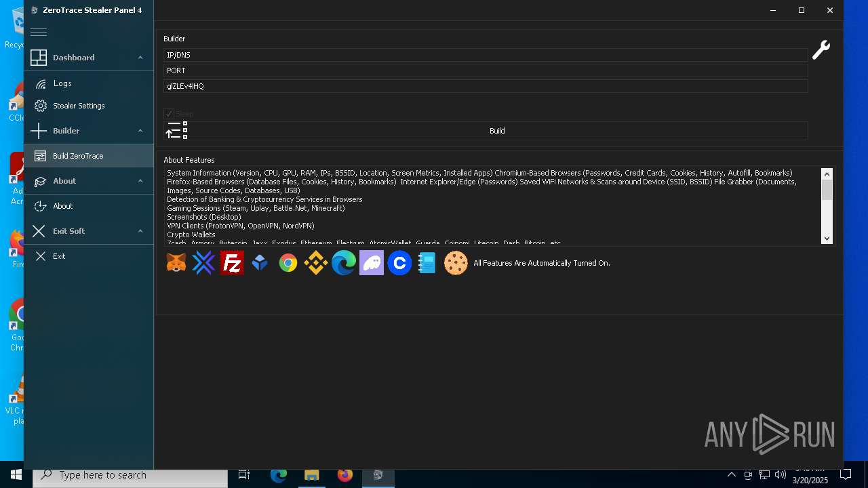Open Firefox from the taskbar
The image size is (868, 488).
(x=344, y=475)
